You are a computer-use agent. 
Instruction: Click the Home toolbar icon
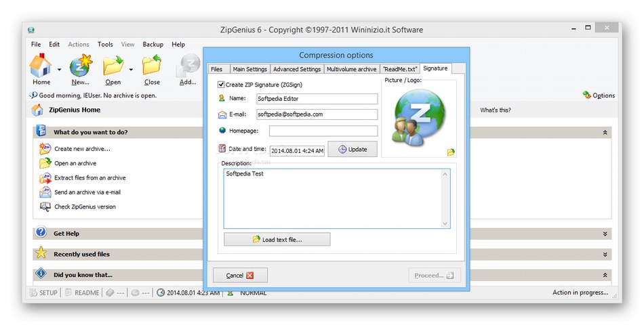[x=40, y=66]
